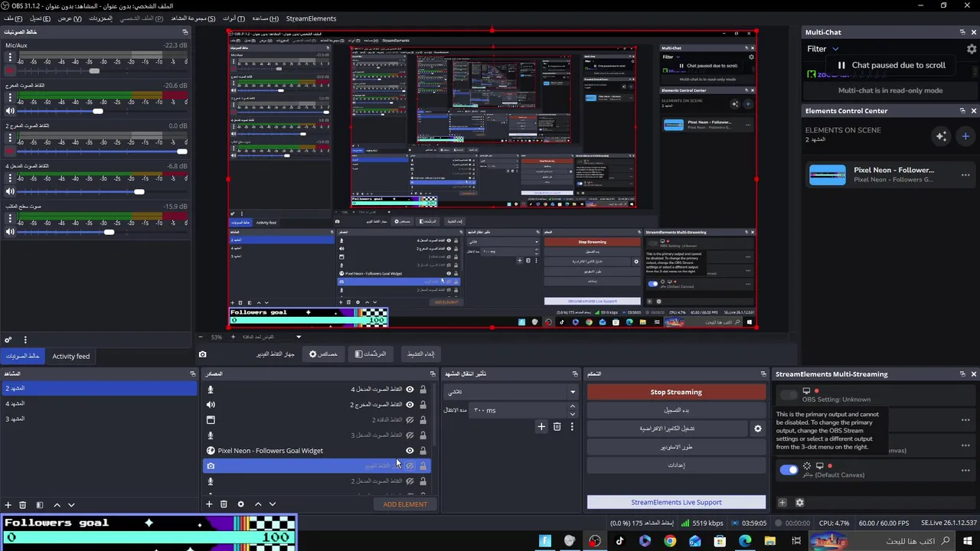
Task: Hide Pixel Neon Followers Goal Widget source
Action: pyautogui.click(x=410, y=451)
